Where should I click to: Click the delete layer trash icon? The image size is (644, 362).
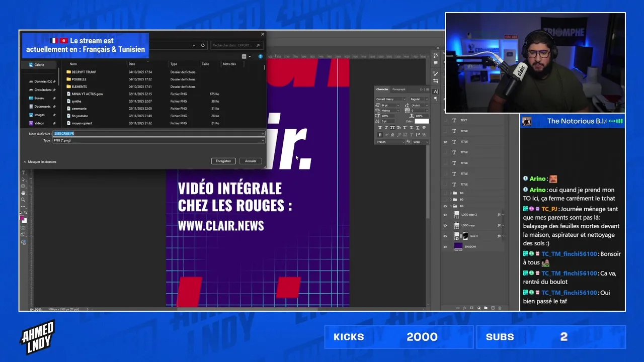[x=500, y=308]
